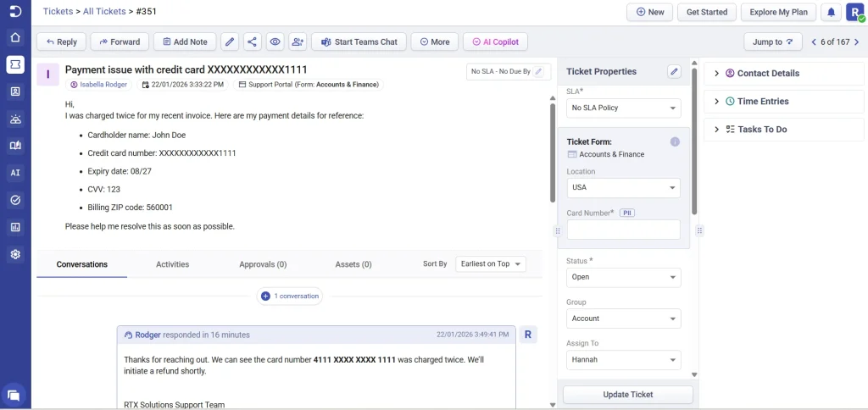The image size is (868, 410).
Task: Click the Add Note button
Action: point(185,42)
